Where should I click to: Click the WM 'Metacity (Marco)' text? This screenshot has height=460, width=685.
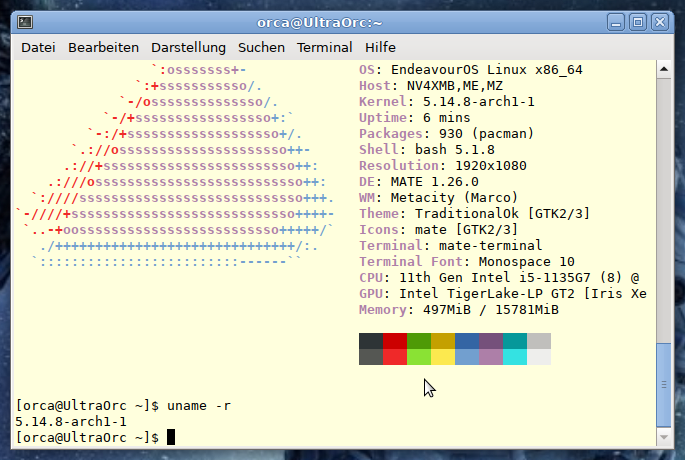(x=454, y=198)
